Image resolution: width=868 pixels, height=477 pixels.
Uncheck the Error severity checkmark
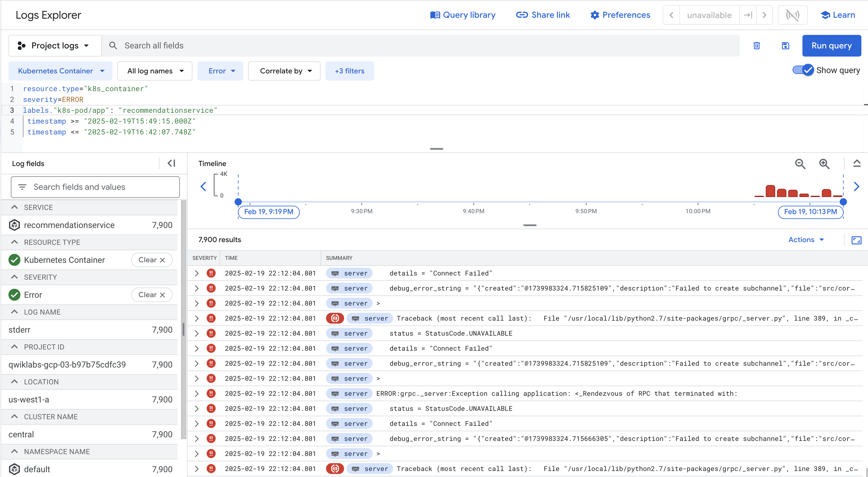click(14, 295)
